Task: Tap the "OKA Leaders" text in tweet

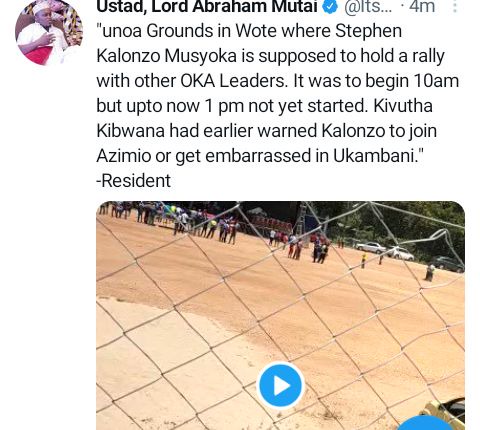Action: point(234,81)
